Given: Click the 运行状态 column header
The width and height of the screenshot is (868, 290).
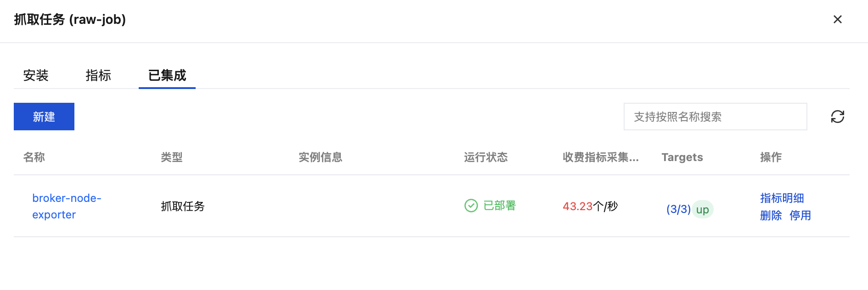Looking at the screenshot, I should pyautogui.click(x=485, y=157).
